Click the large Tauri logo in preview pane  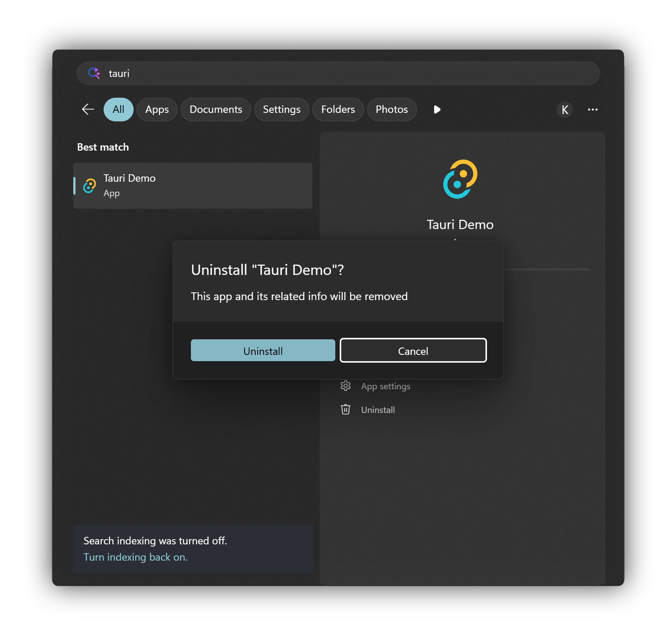click(x=460, y=179)
